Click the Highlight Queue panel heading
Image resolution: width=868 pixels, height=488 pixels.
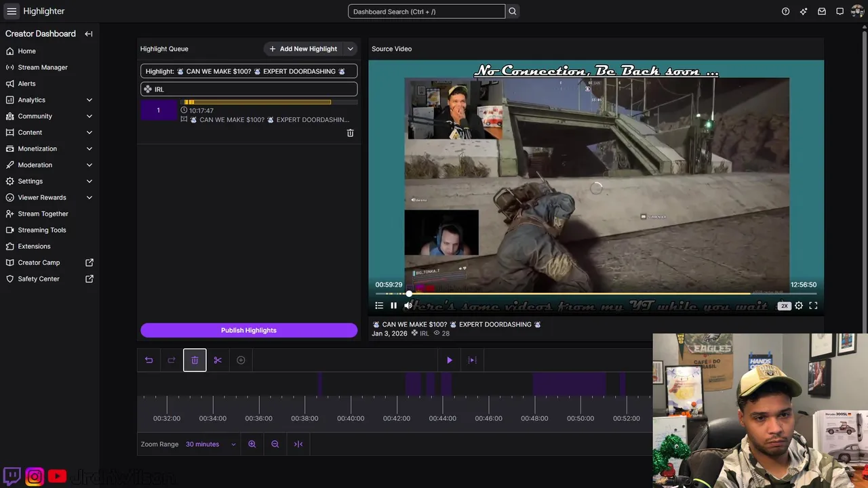coord(164,49)
